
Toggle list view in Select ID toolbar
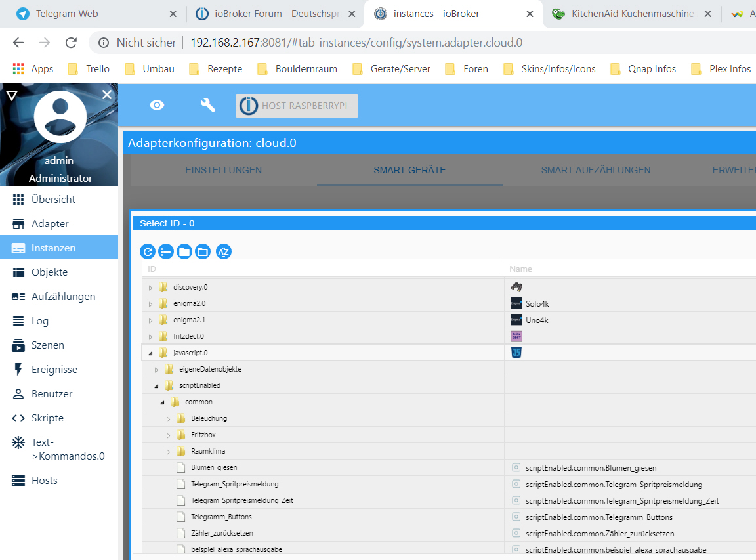(166, 251)
